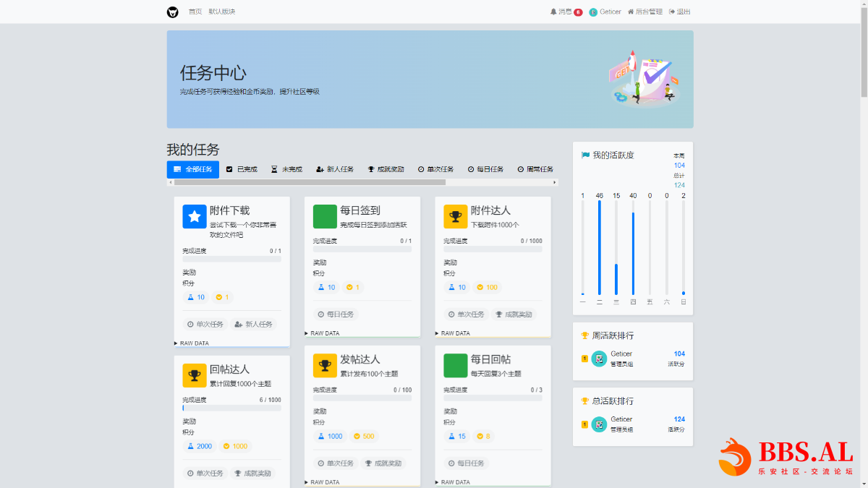Click 成就奖励 tag on 附件达人 card
Image resolution: width=868 pixels, height=488 pixels.
(515, 314)
